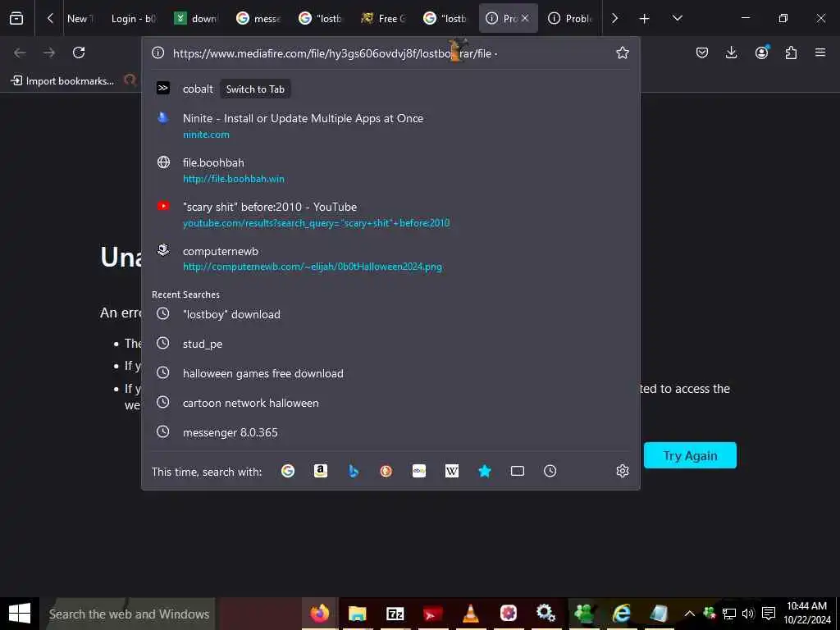Switch to the Login - b0 tab
840x630 pixels.
coord(134,19)
